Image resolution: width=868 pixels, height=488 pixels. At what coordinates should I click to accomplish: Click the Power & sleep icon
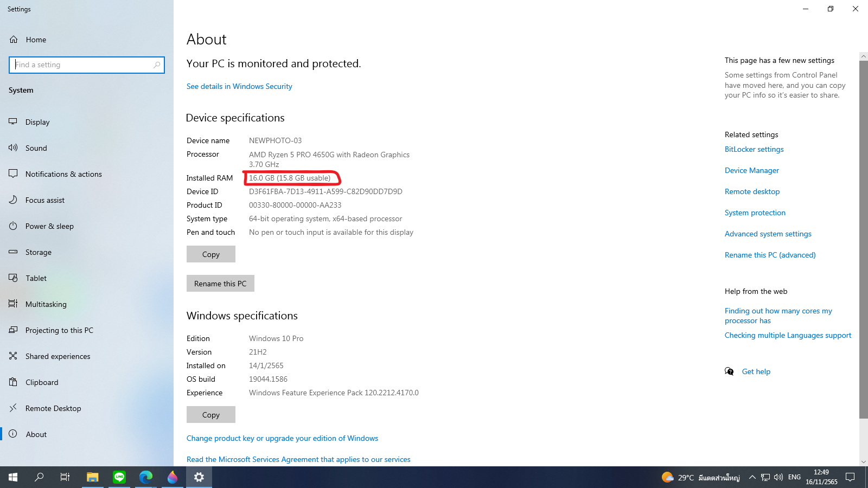click(x=13, y=226)
